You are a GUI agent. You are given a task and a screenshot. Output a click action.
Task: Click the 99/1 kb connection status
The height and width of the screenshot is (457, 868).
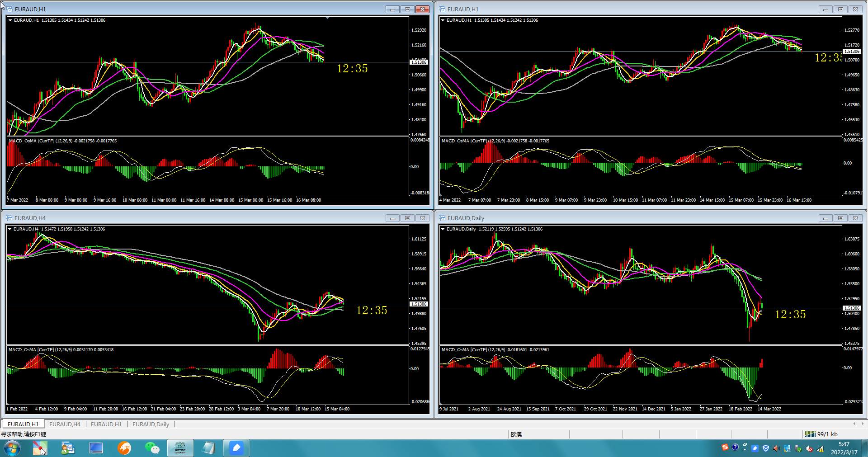827,434
